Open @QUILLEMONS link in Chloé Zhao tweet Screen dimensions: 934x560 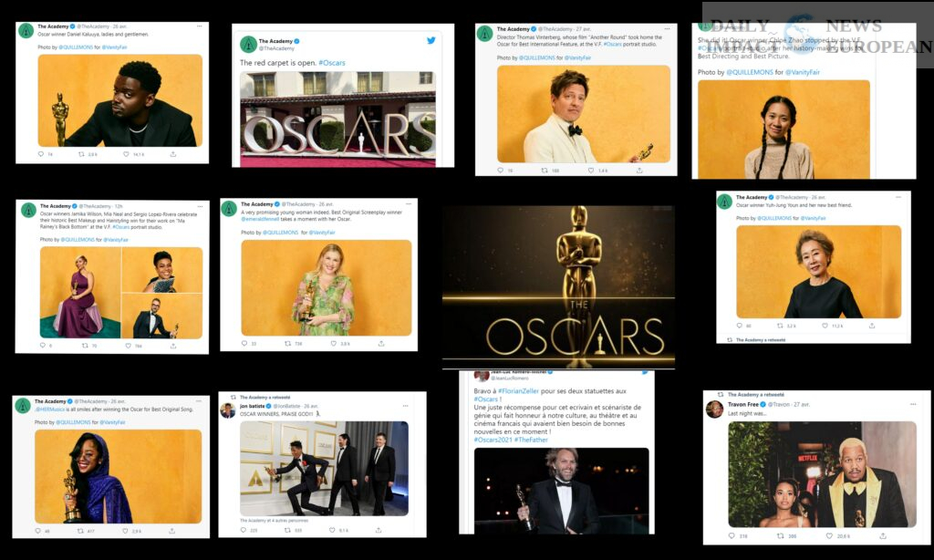pyautogui.click(x=750, y=72)
